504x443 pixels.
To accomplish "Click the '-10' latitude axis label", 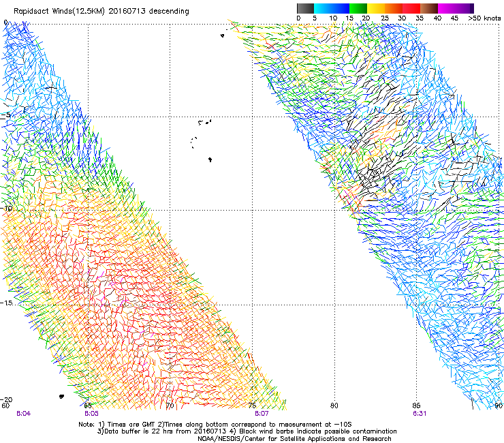I will 6,208.
